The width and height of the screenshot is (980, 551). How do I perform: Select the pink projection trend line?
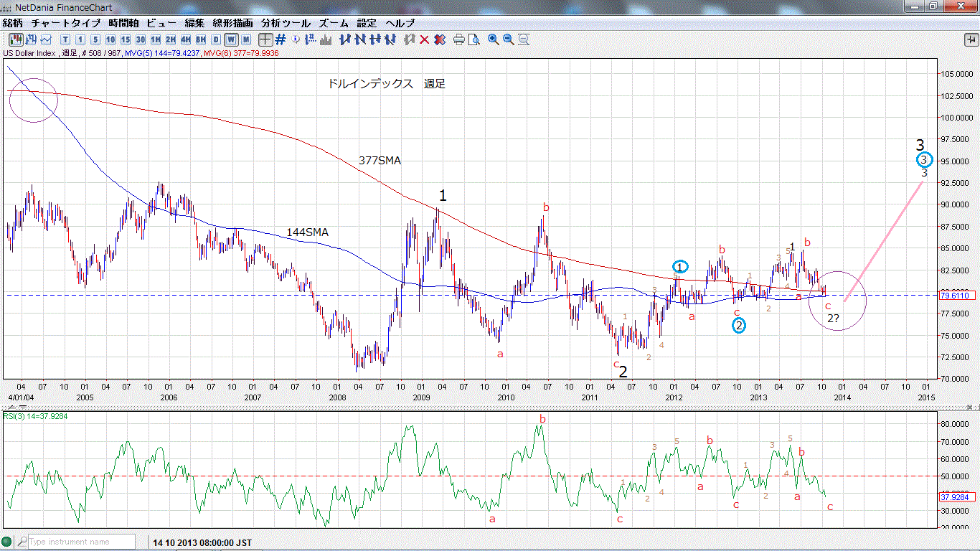[884, 240]
